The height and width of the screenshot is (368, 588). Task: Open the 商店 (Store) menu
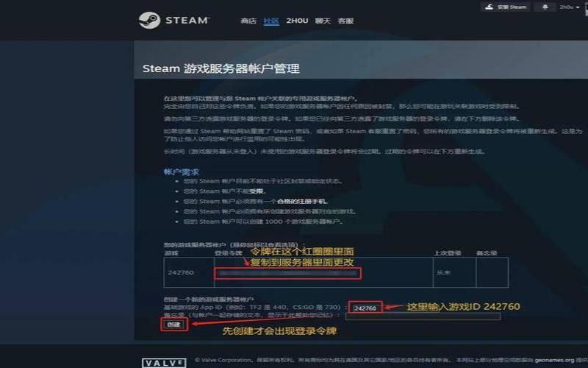point(248,21)
